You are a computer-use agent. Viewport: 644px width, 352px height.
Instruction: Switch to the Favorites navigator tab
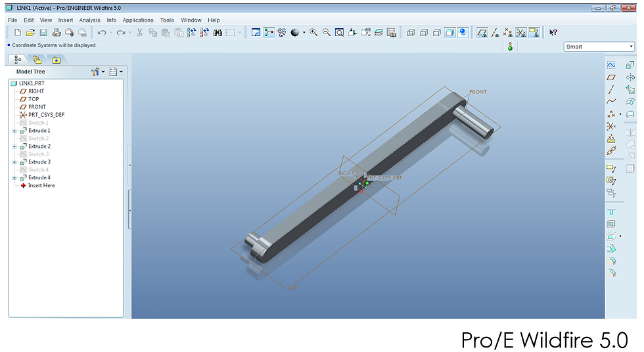point(56,60)
